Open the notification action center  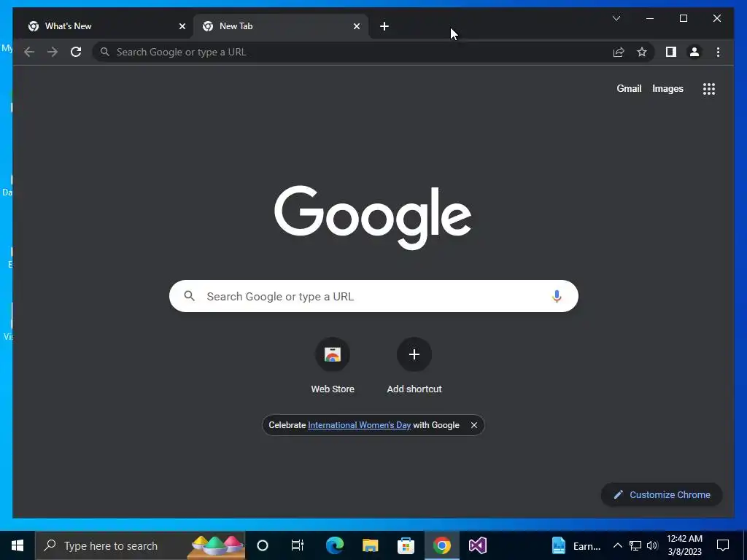pos(723,545)
